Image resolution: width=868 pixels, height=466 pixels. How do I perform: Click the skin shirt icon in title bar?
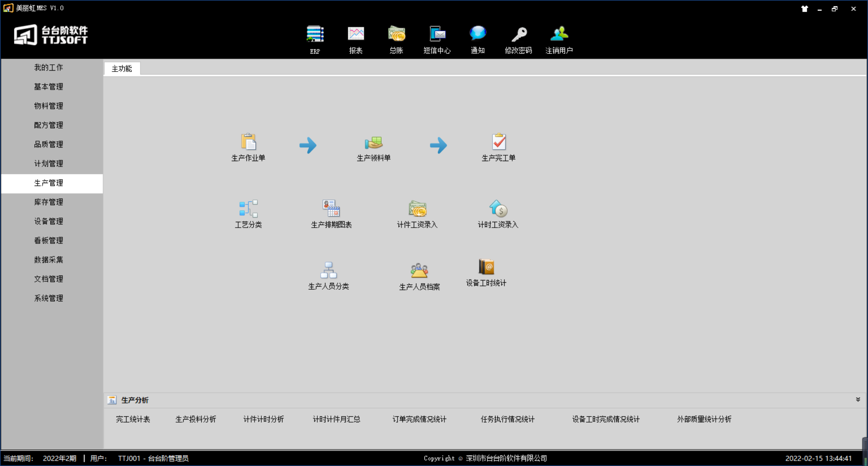click(805, 9)
